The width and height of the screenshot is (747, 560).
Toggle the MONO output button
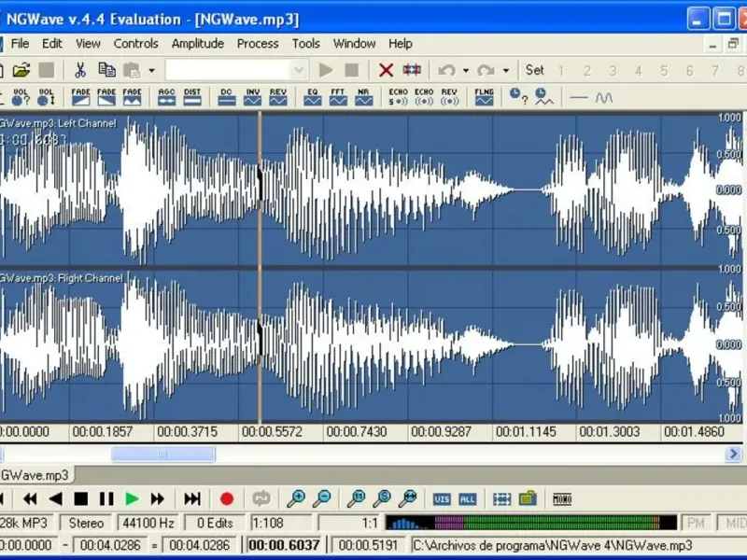[x=561, y=499]
